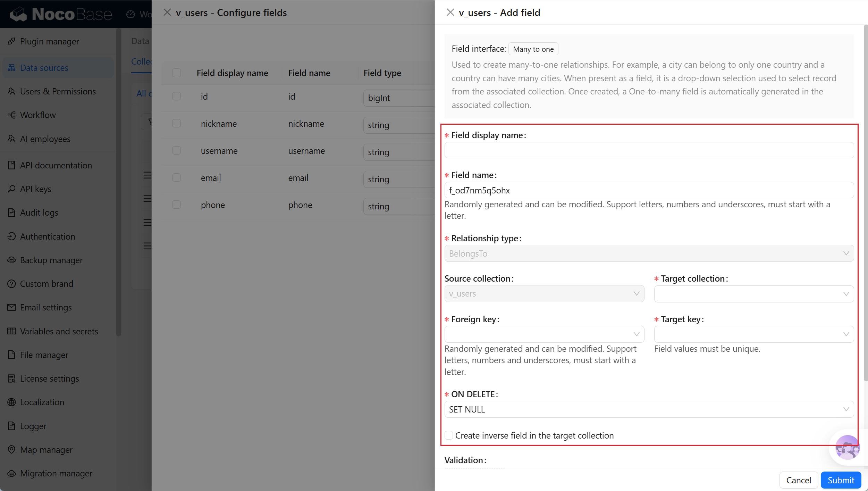Click the Validation section label
The width and height of the screenshot is (868, 491).
pyautogui.click(x=465, y=460)
